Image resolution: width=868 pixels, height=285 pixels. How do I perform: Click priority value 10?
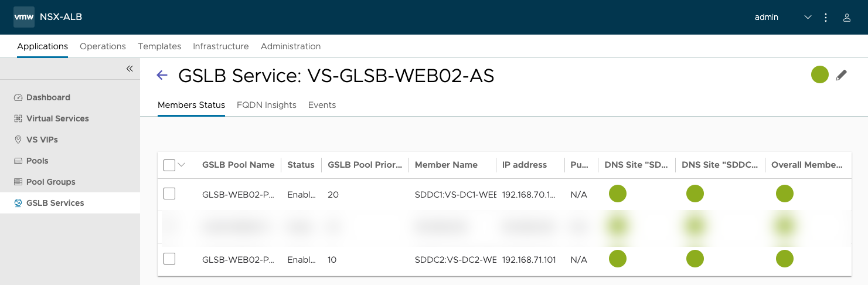click(332, 259)
